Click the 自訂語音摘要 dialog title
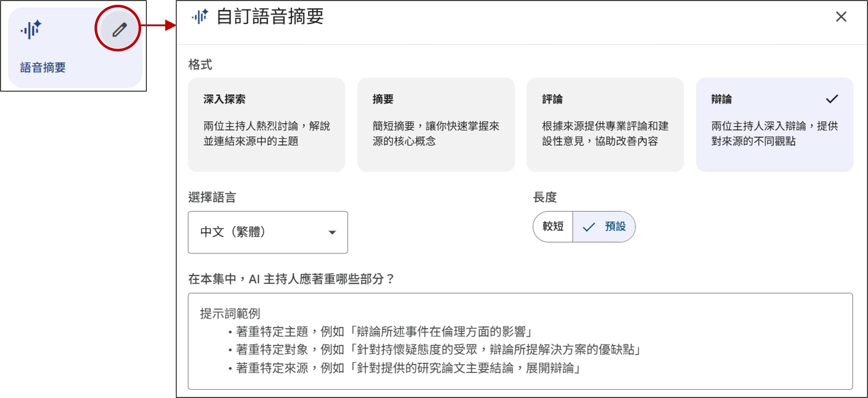This screenshot has height=398, width=868. [x=270, y=17]
